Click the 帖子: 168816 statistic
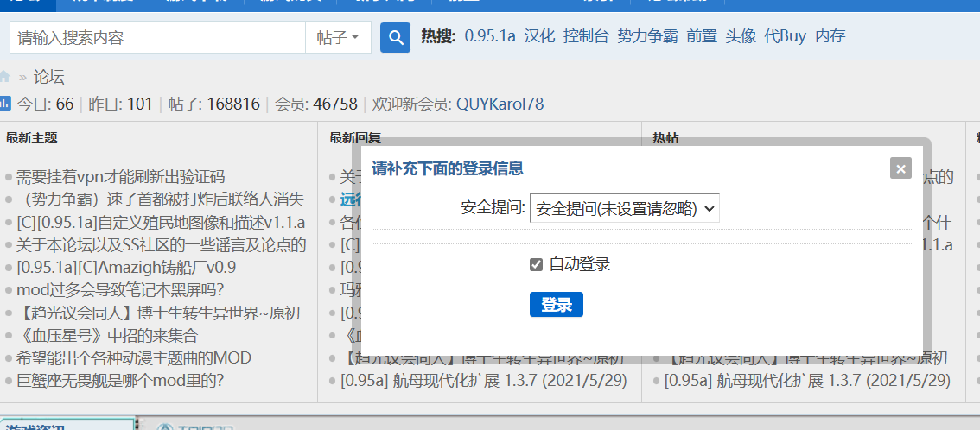The height and width of the screenshot is (430, 980). 213,104
